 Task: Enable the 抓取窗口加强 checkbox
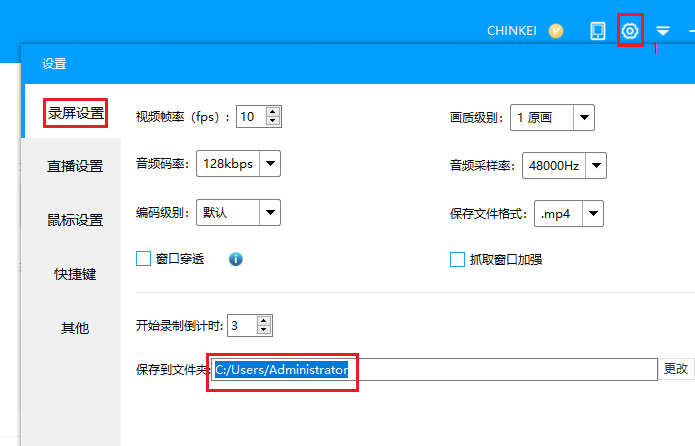pos(457,259)
